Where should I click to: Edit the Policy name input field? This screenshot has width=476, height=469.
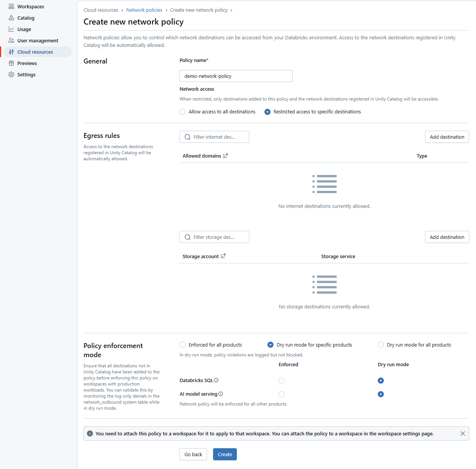[236, 76]
